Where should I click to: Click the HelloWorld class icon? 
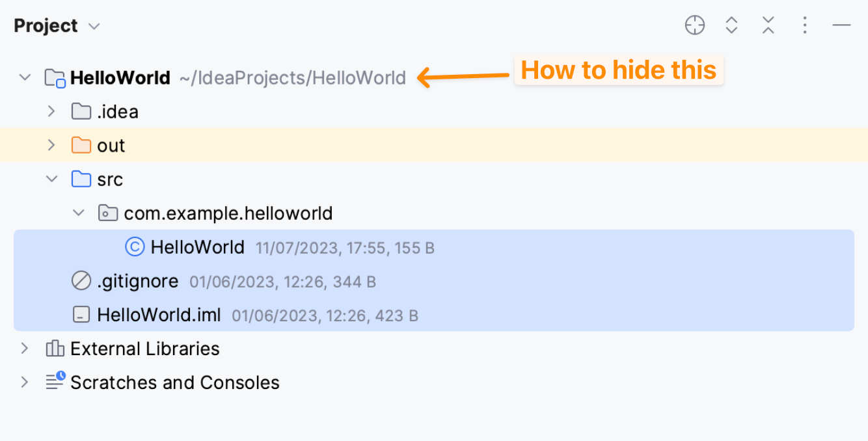tap(134, 247)
